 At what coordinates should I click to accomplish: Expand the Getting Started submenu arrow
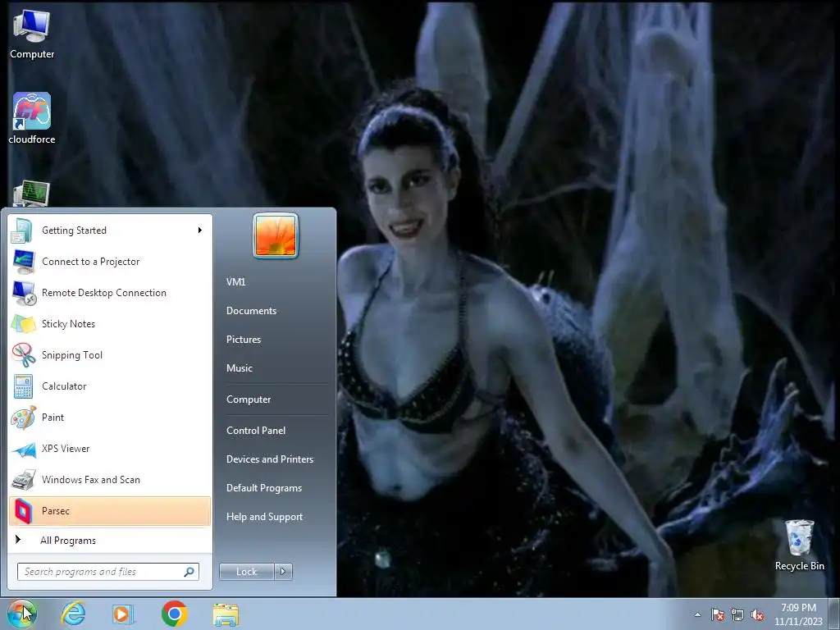[200, 231]
